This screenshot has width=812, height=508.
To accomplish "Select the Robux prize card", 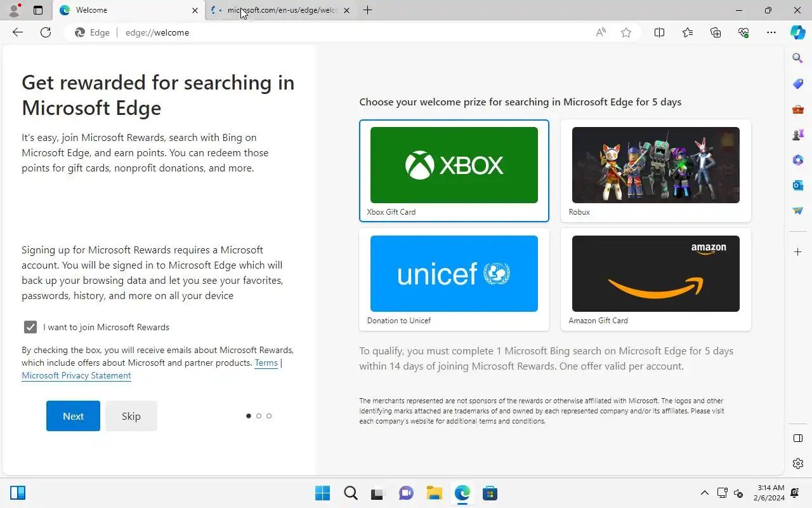I will (656, 171).
